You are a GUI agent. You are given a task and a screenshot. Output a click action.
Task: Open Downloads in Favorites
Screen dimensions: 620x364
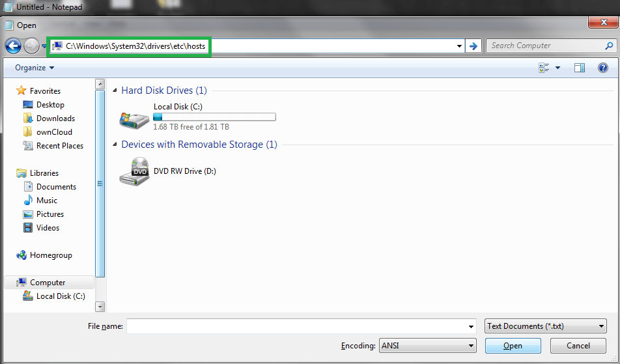(55, 118)
